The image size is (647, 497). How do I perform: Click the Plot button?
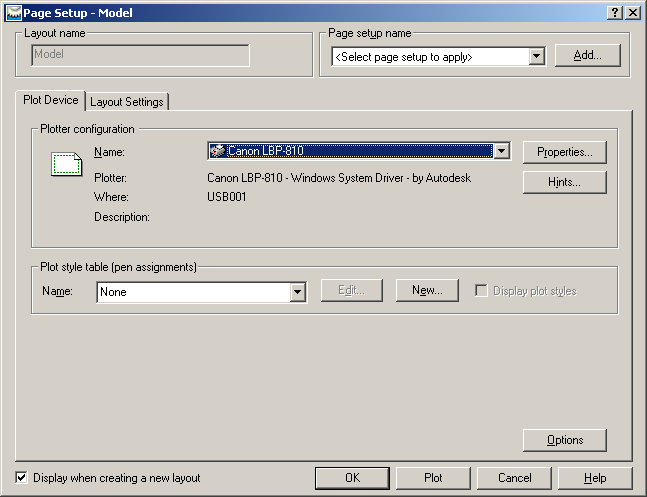(x=433, y=478)
